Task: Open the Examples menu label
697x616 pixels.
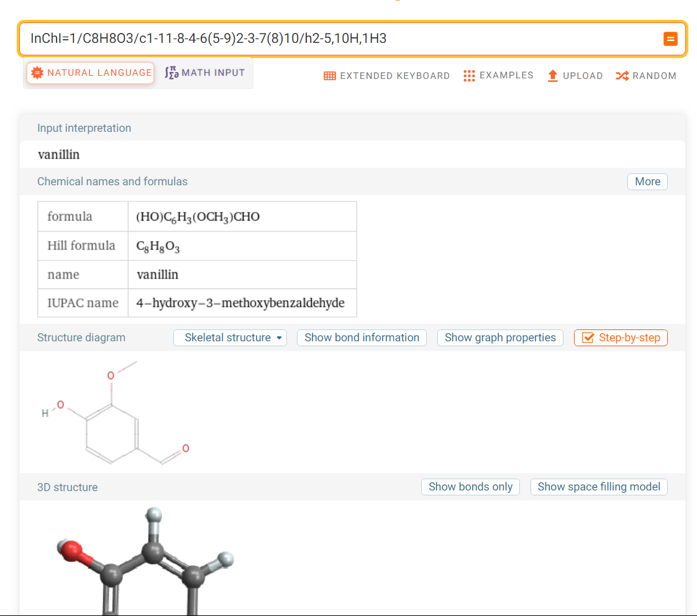Action: click(x=506, y=76)
